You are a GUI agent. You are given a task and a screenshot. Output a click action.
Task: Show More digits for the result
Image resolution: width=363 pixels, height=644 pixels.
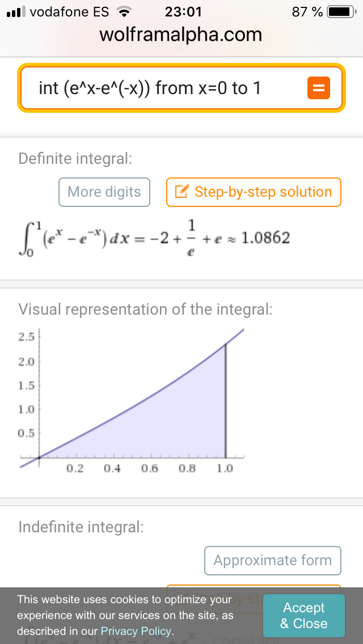(104, 192)
